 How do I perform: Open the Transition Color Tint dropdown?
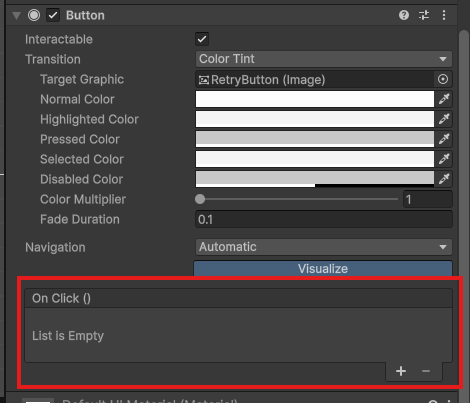[324, 59]
